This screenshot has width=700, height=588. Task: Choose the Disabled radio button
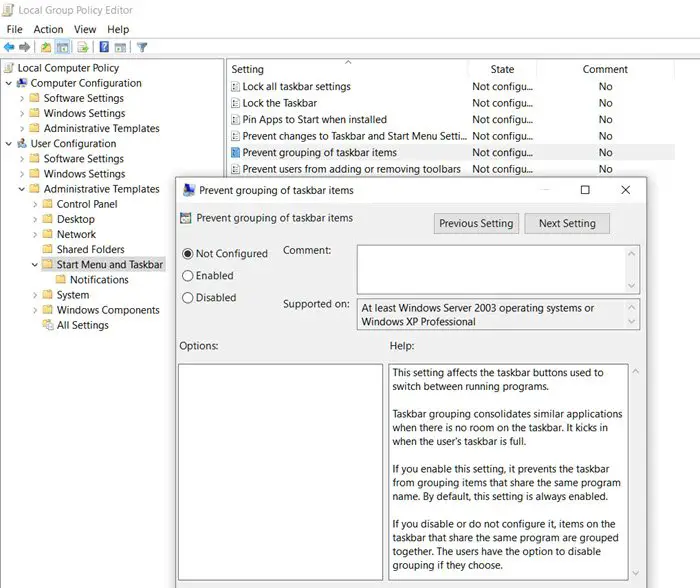point(188,298)
